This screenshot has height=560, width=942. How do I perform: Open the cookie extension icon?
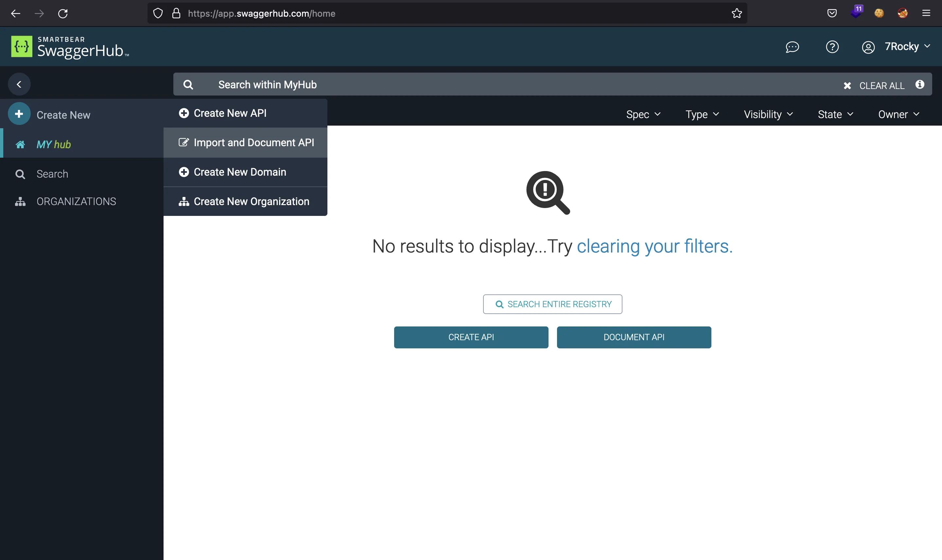(879, 14)
